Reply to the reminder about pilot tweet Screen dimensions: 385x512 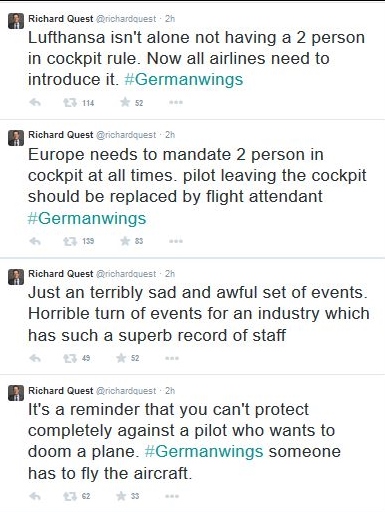35,496
